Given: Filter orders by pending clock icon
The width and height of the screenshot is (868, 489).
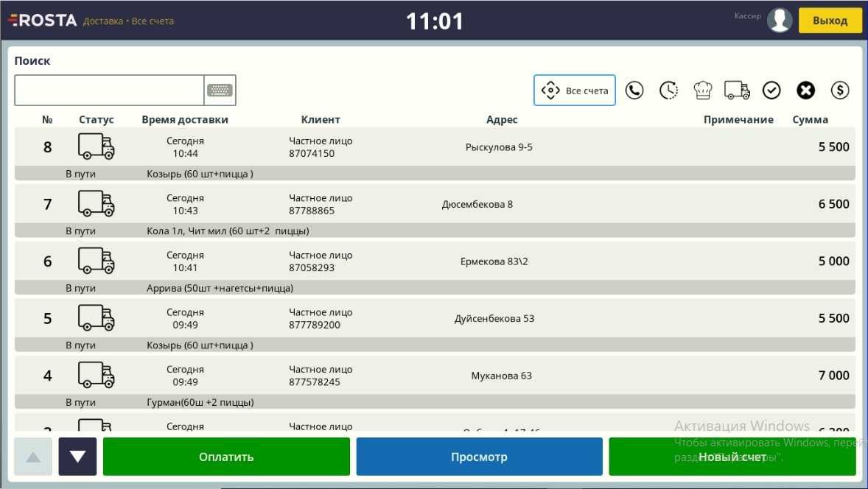Looking at the screenshot, I should (669, 90).
